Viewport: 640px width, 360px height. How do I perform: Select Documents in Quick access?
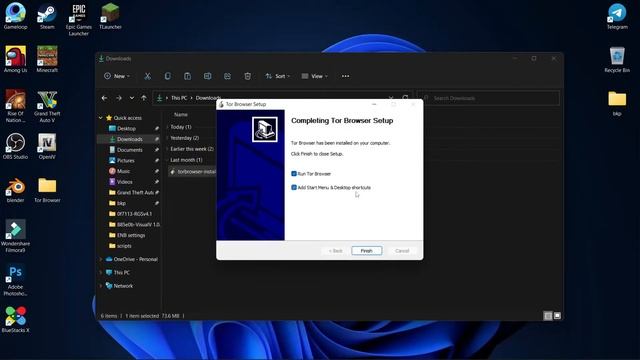pyautogui.click(x=129, y=150)
